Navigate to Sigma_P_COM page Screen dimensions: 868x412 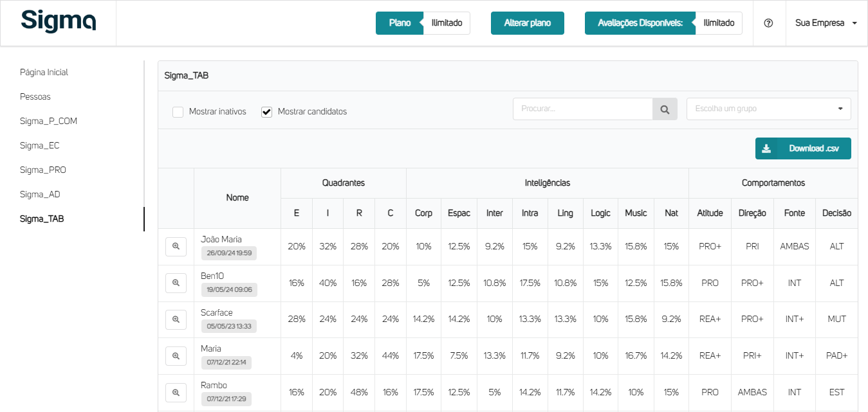click(48, 121)
